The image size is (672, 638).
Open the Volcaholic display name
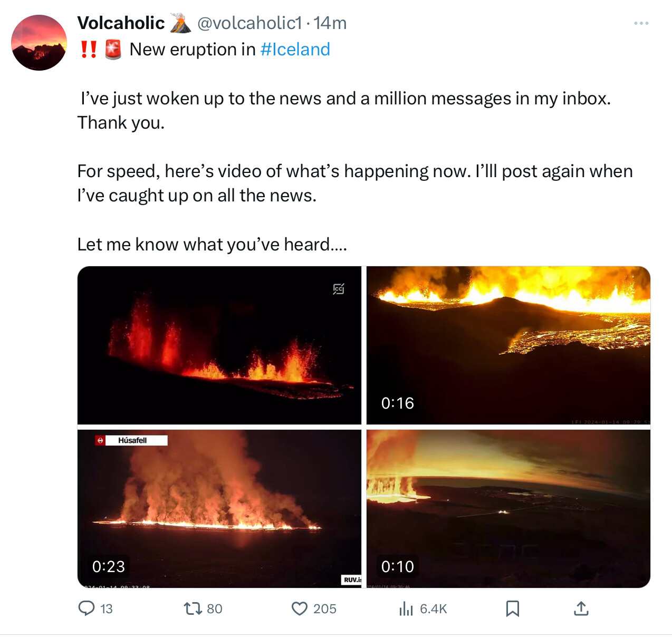tap(121, 23)
